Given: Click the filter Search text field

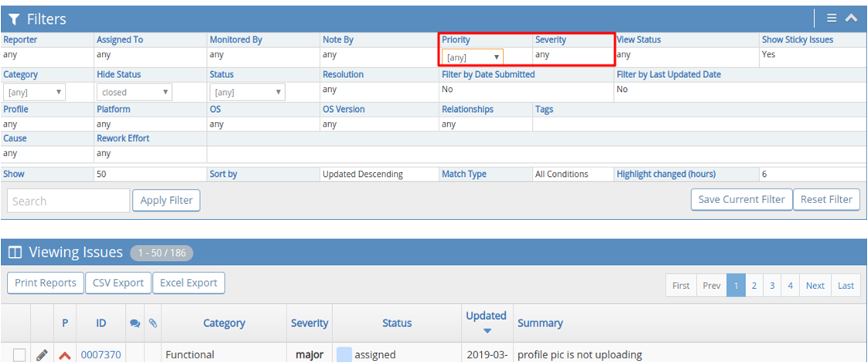Looking at the screenshot, I should [68, 201].
